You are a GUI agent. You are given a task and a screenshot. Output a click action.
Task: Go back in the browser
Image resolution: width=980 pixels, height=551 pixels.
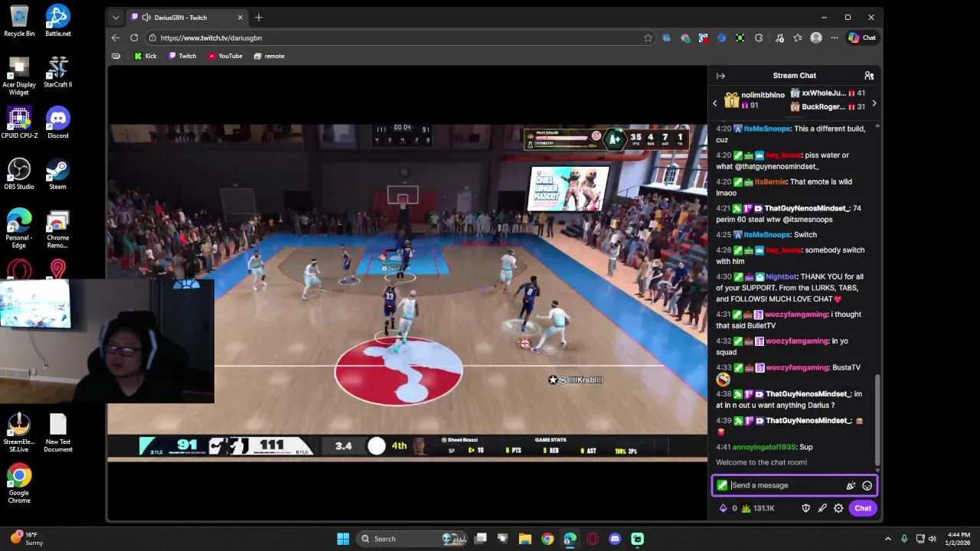pyautogui.click(x=116, y=37)
